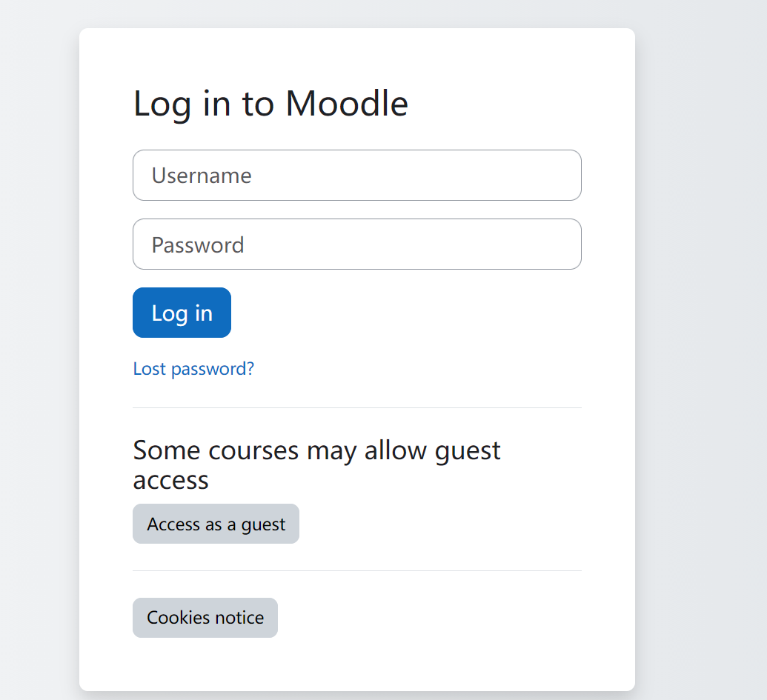The height and width of the screenshot is (700, 767).
Task: Select the Password text box
Action: (356, 244)
